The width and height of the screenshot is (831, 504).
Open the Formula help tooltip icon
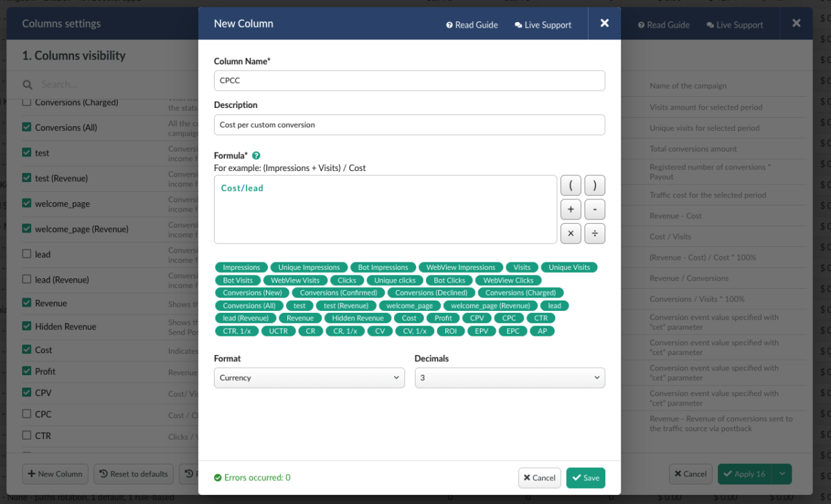256,155
